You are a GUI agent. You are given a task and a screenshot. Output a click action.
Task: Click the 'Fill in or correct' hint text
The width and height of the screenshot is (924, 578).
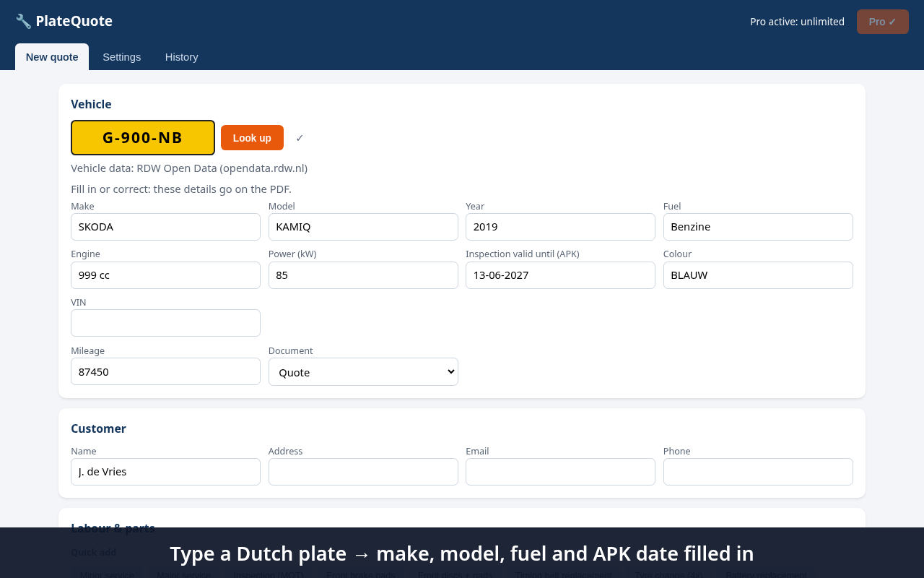[181, 189]
